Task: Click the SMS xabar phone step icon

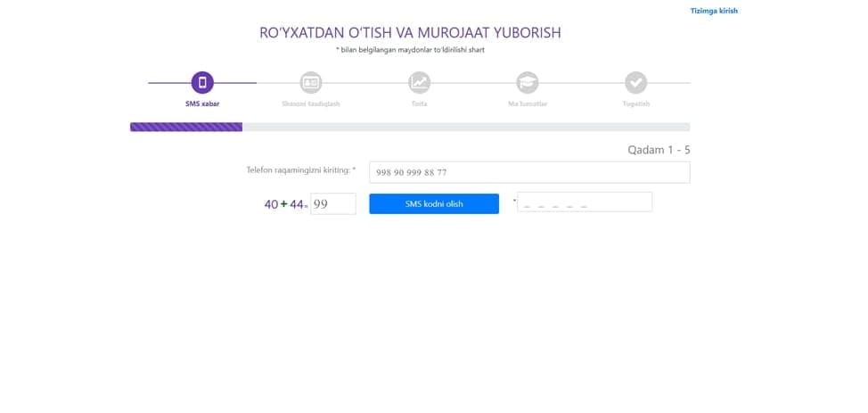Action: (202, 83)
